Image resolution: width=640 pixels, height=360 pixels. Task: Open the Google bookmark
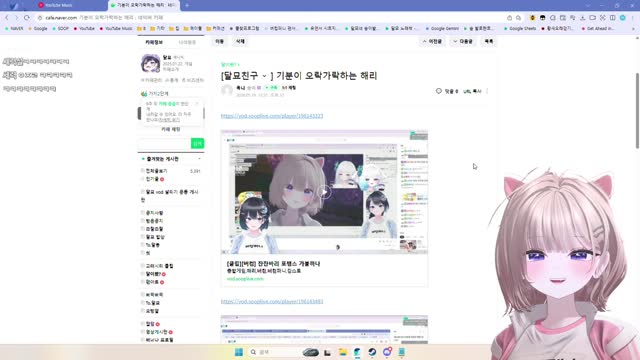[x=38, y=29]
